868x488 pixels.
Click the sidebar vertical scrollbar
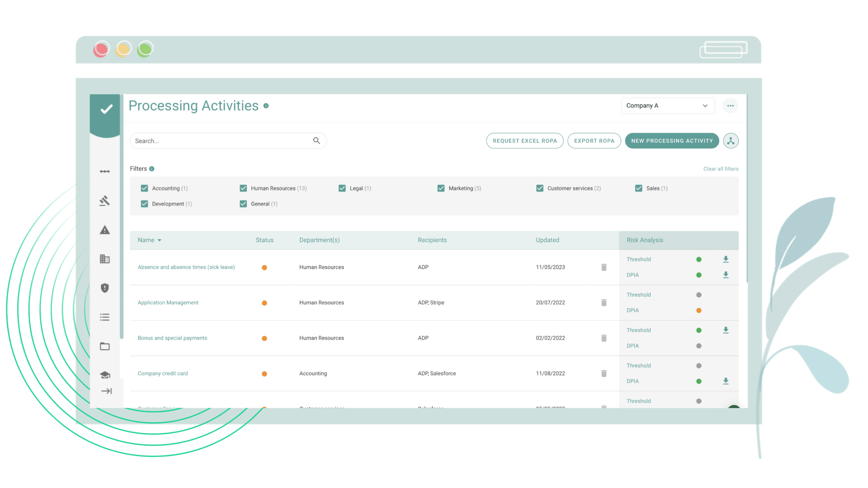tap(122, 216)
